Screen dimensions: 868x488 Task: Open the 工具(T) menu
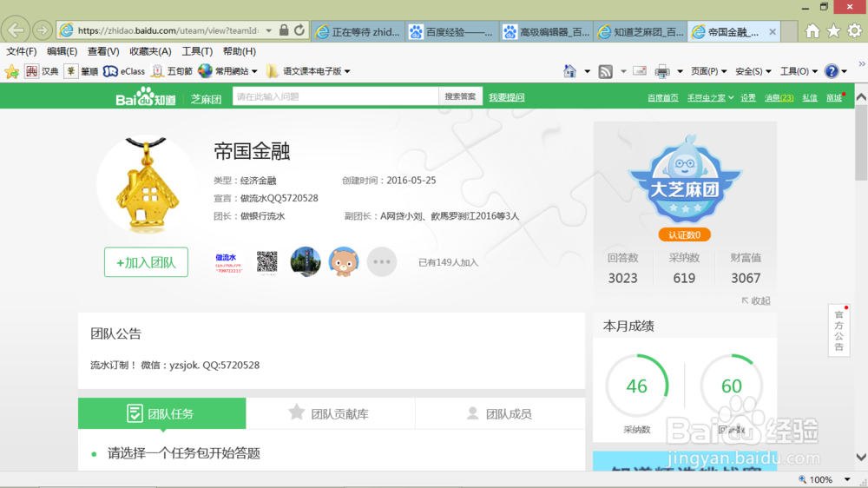(197, 51)
